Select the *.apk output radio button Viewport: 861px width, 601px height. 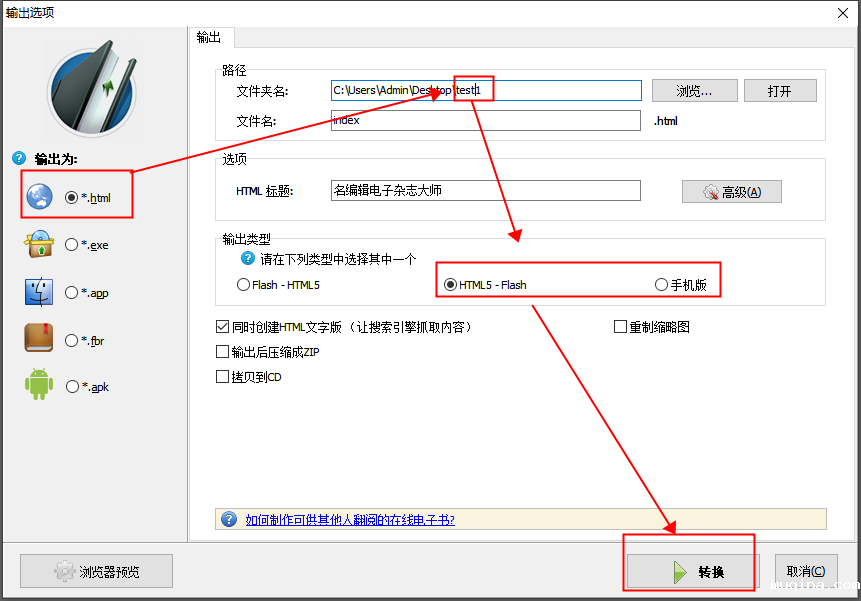(72, 386)
